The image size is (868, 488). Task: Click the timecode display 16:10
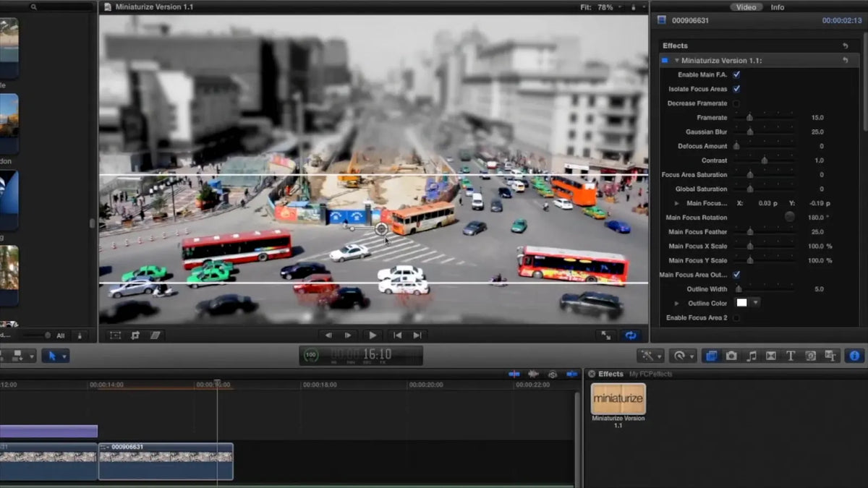(361, 355)
